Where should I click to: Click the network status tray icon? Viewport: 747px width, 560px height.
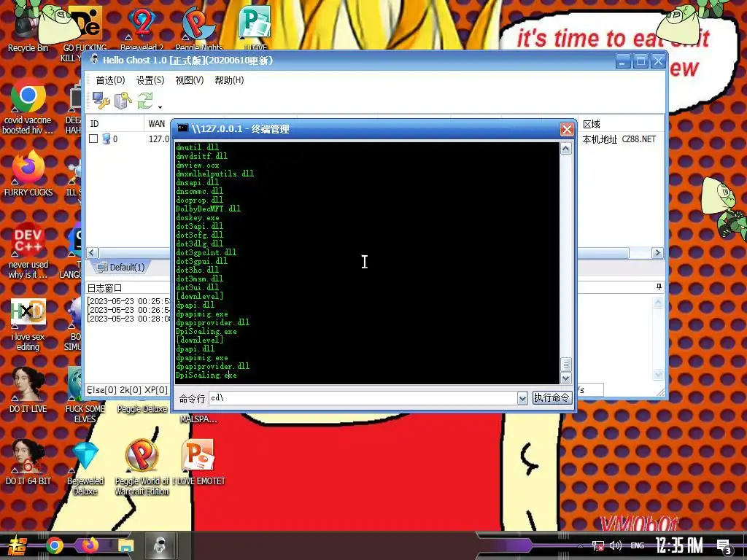coord(598,545)
